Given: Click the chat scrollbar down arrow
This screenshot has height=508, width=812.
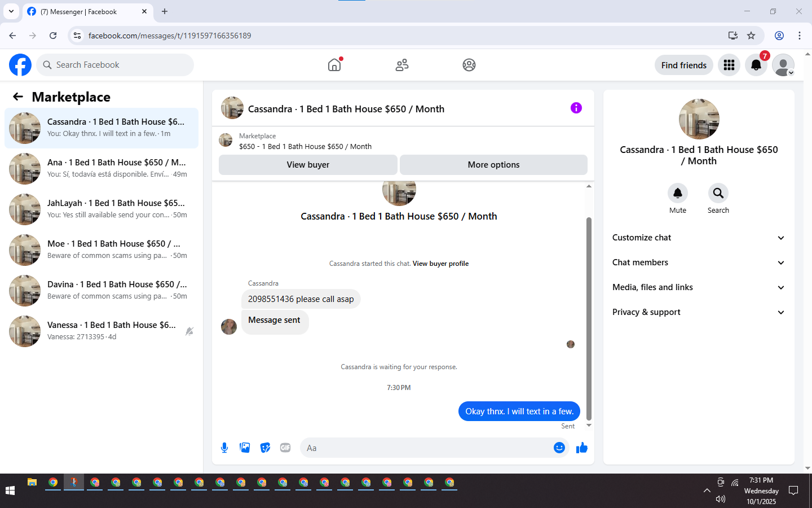Looking at the screenshot, I should click(589, 426).
